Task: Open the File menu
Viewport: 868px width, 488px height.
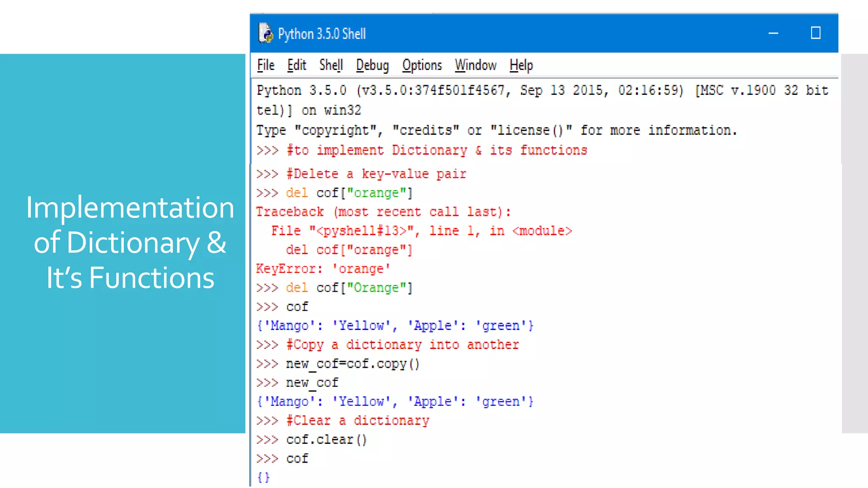Action: tap(266, 65)
